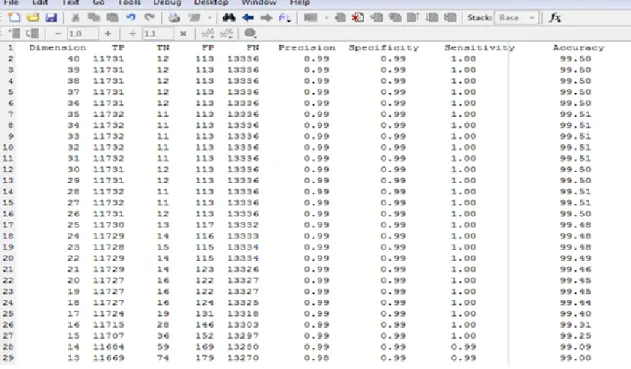This screenshot has height=369, width=631.
Task: Copy selection with the Copy icon
Action: pyautogui.click(x=94, y=17)
